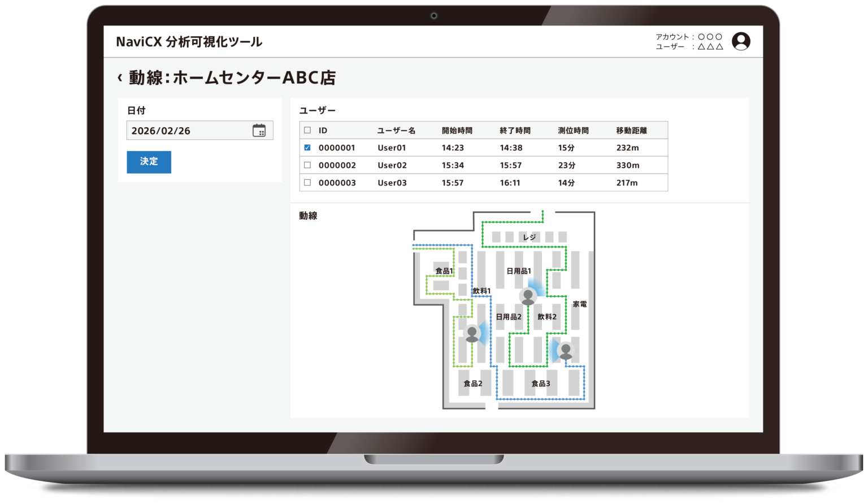Uncheck the checkbox for user 0000001
868x504 pixels.
coord(307,148)
